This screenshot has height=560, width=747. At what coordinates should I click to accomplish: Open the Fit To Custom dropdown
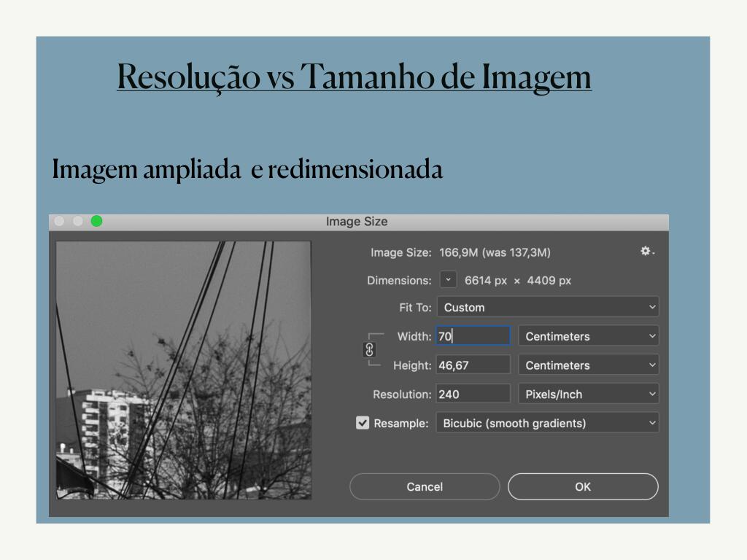click(547, 307)
